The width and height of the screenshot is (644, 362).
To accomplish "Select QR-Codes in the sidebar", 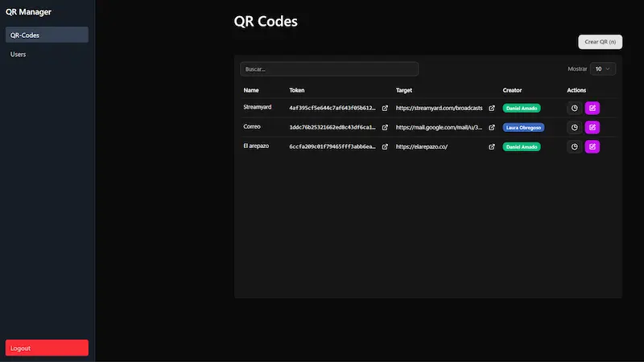I will pyautogui.click(x=47, y=35).
